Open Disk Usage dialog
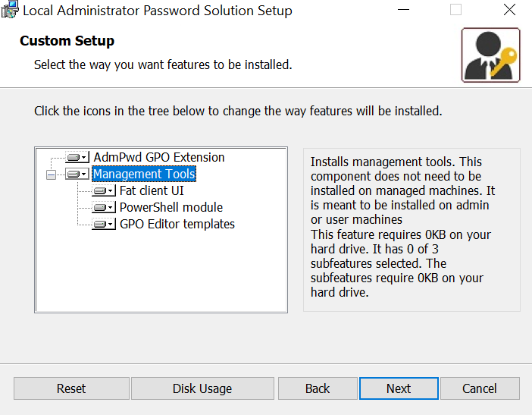 click(202, 388)
